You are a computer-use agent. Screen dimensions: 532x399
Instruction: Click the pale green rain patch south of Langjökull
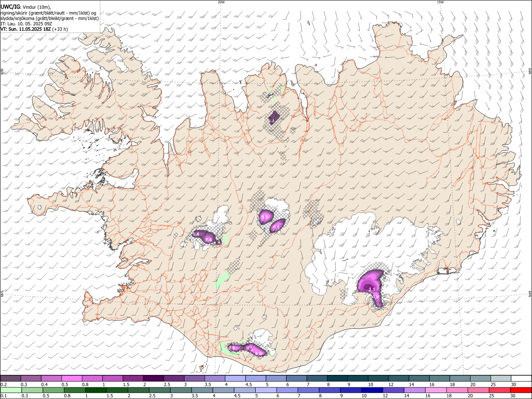coord(221,279)
